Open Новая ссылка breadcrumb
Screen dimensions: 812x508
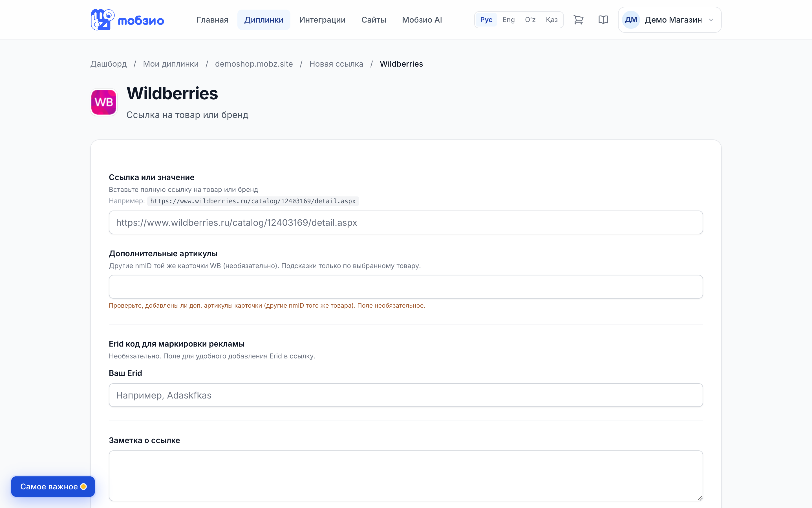coord(336,64)
